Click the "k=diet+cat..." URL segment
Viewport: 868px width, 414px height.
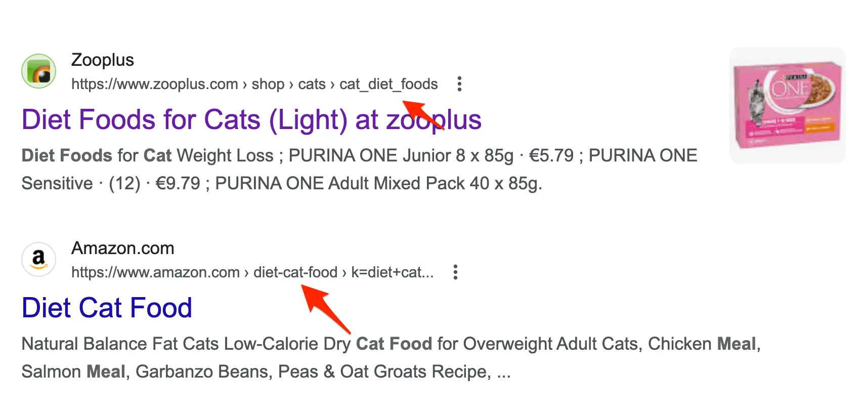[392, 272]
